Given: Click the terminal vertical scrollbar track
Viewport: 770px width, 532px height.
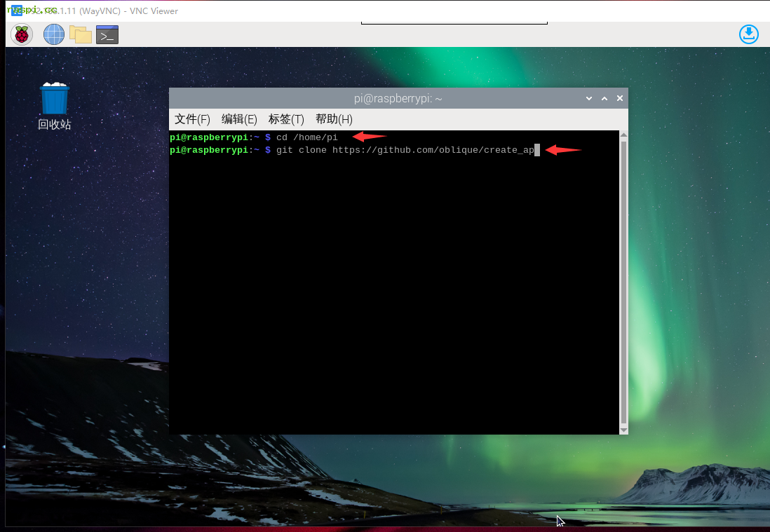Looking at the screenshot, I should (x=623, y=280).
